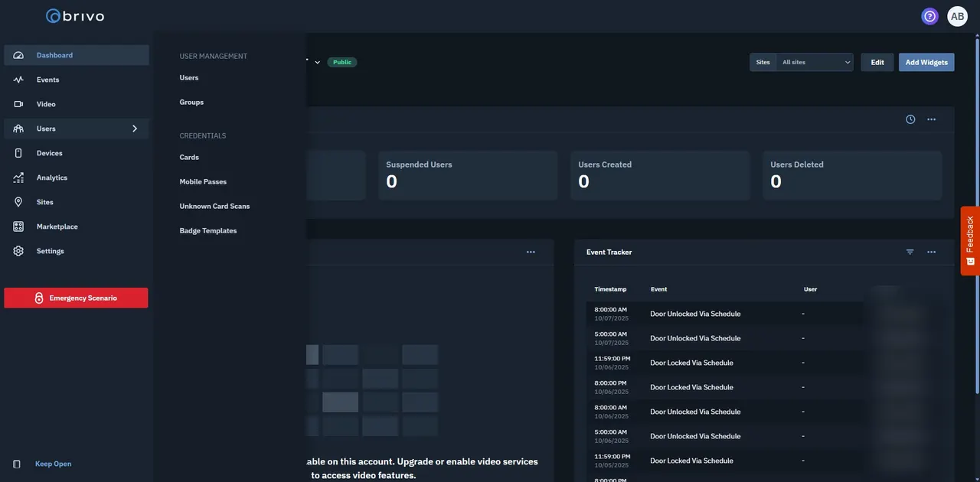980x482 pixels.
Task: Open Event Tracker three-dot menu
Action: [x=931, y=252]
